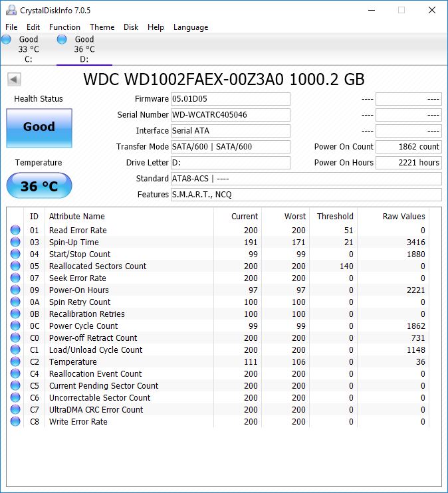Screen dimensions: 448x493
Task: Select the UltraDMA CRC Error Count text
Action: (96, 410)
